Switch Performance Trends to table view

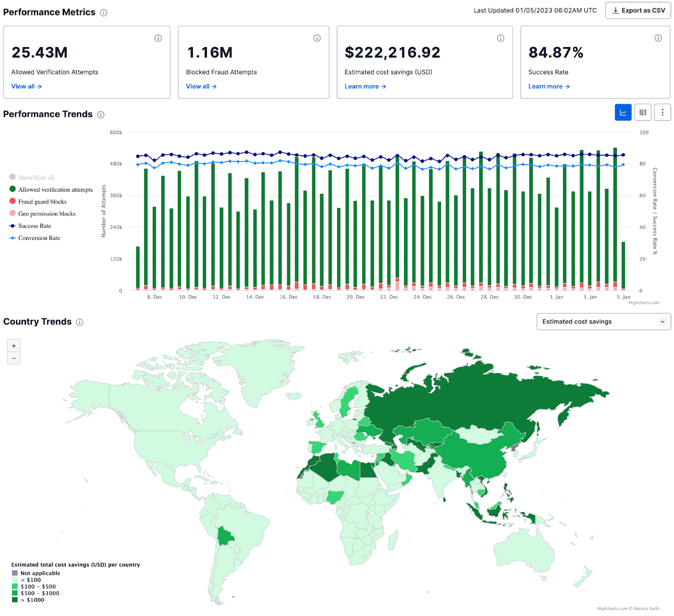(642, 112)
